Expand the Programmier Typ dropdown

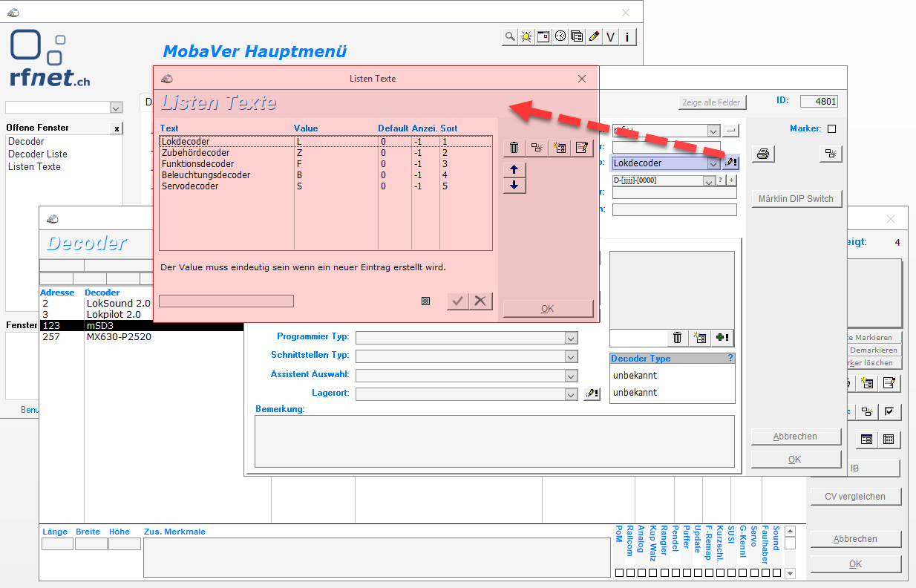(571, 338)
